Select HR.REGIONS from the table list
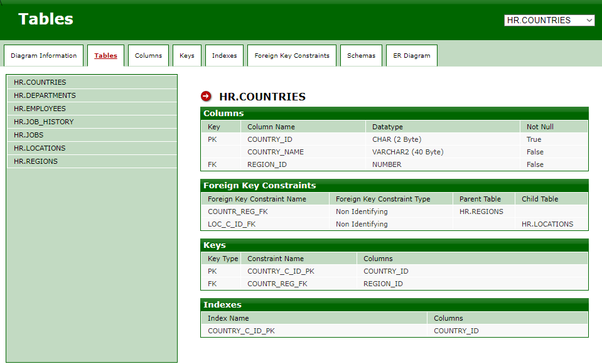The height and width of the screenshot is (364, 602). [36, 161]
